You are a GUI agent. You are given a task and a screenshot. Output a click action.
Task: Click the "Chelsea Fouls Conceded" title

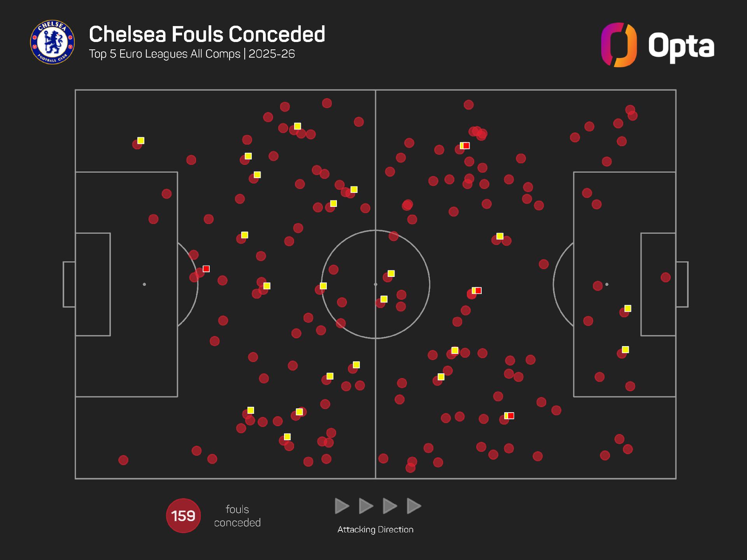pyautogui.click(x=207, y=34)
